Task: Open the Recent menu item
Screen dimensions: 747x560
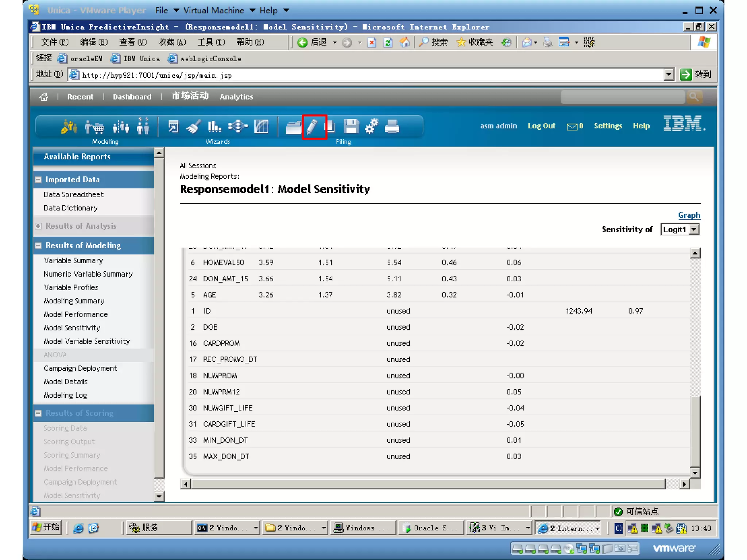Action: point(80,97)
